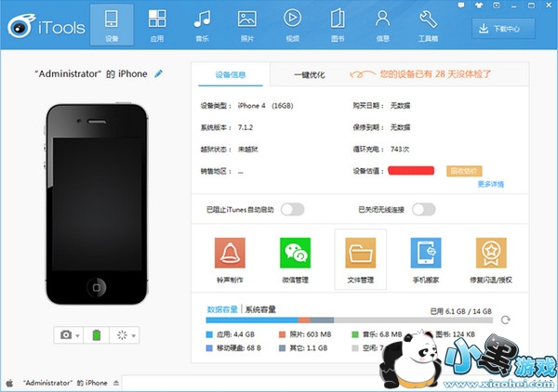Open the title bar menu dropdown icon

[497, 6]
